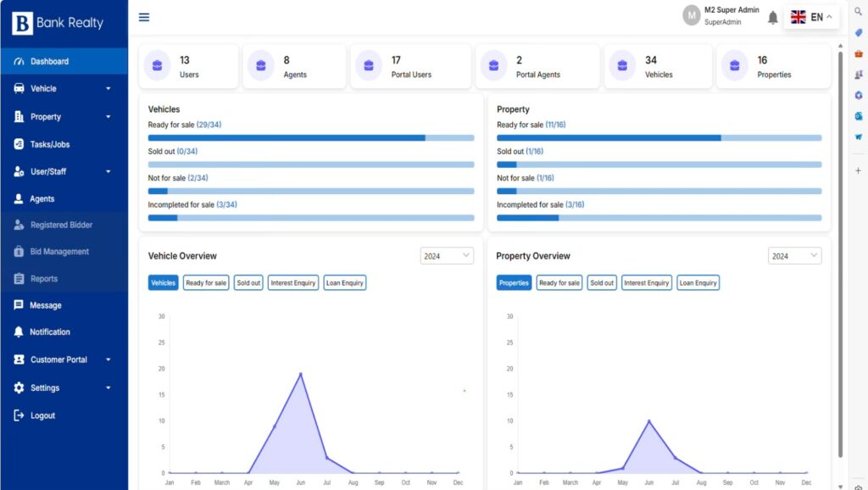The image size is (868, 490).
Task: Click the Vehicles Ready for sale progress bar
Action: 310,137
